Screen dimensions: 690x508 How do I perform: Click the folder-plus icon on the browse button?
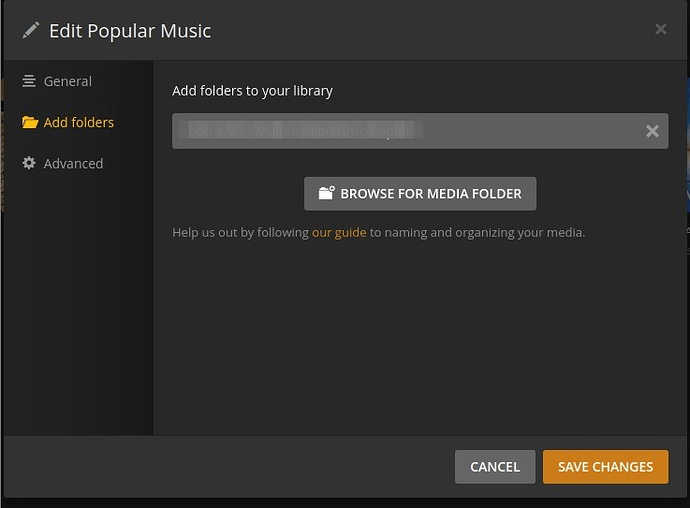point(326,193)
